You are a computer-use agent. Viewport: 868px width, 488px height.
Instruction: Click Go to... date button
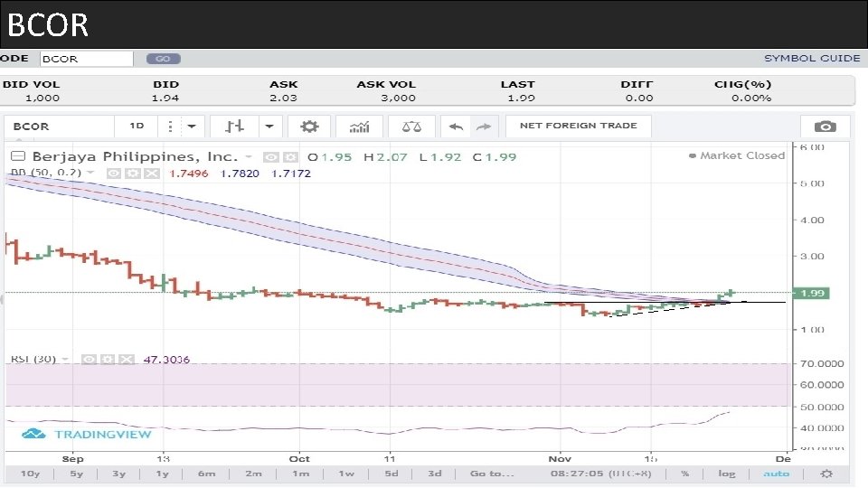(x=492, y=474)
